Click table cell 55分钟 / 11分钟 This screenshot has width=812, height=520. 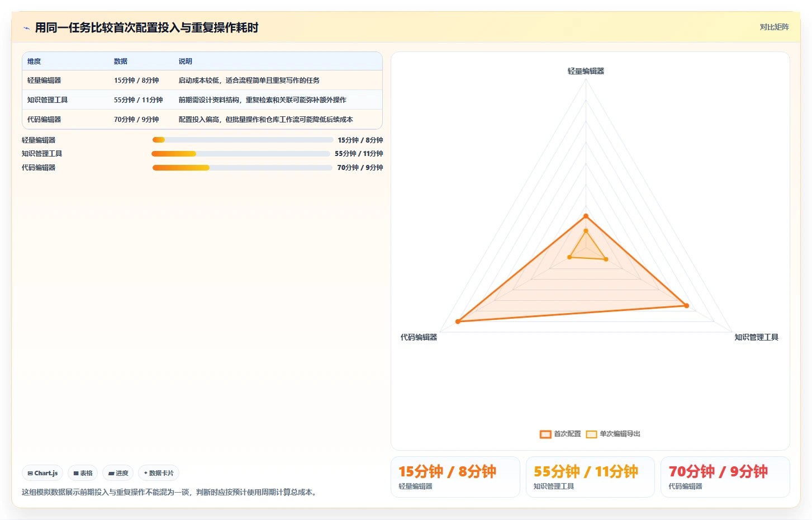pyautogui.click(x=139, y=100)
